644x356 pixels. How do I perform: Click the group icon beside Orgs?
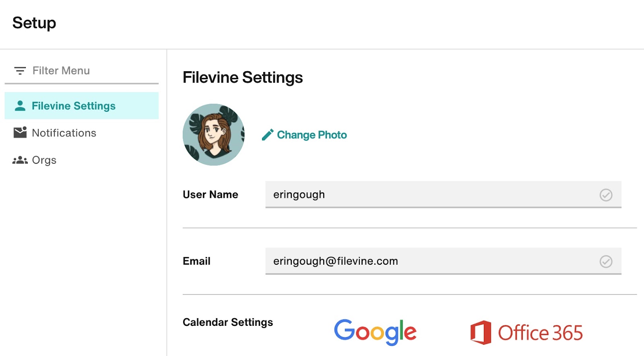click(x=20, y=160)
